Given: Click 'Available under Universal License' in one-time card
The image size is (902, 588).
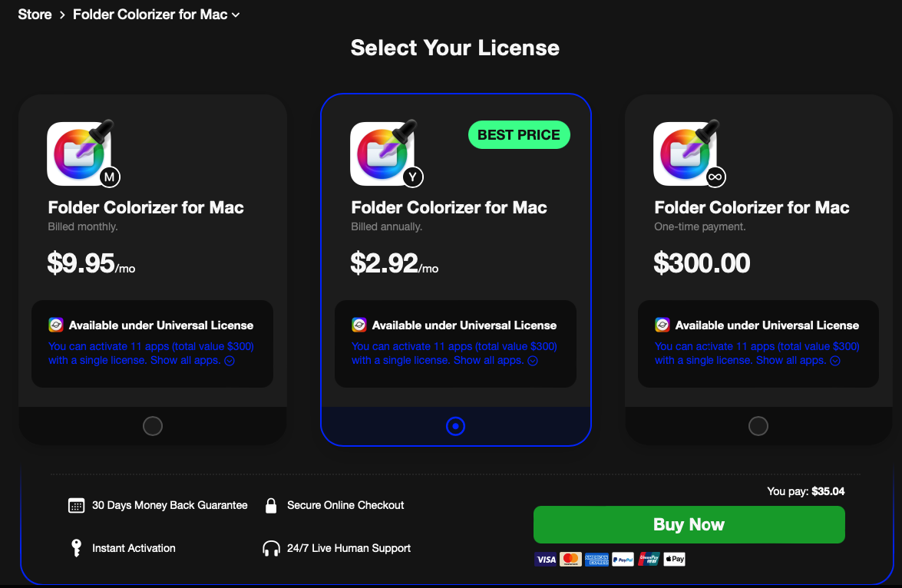Looking at the screenshot, I should pyautogui.click(x=767, y=325).
